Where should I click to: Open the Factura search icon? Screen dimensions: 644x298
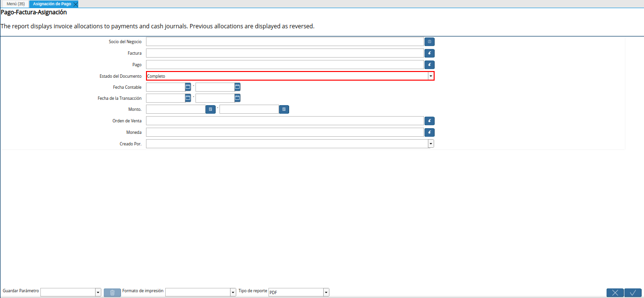429,53
